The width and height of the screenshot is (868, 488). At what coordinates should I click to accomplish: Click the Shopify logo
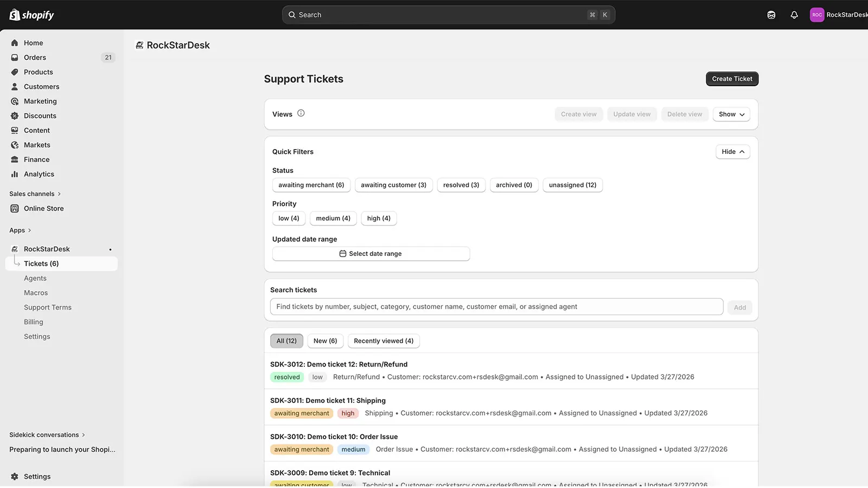(31, 15)
